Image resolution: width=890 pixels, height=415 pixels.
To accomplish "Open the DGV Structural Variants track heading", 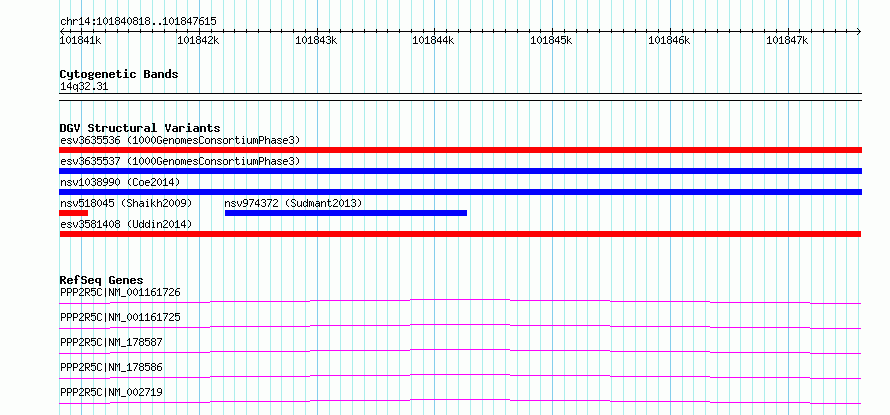I will pyautogui.click(x=140, y=128).
